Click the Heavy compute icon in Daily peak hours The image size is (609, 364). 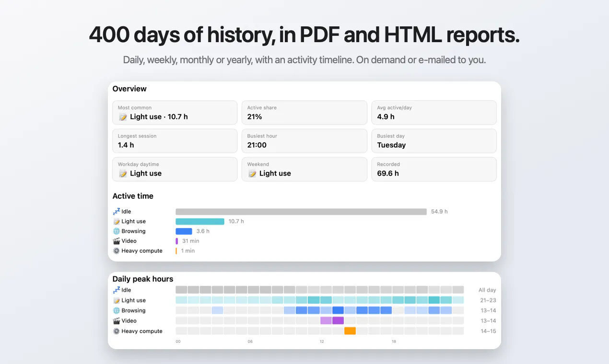pos(116,331)
